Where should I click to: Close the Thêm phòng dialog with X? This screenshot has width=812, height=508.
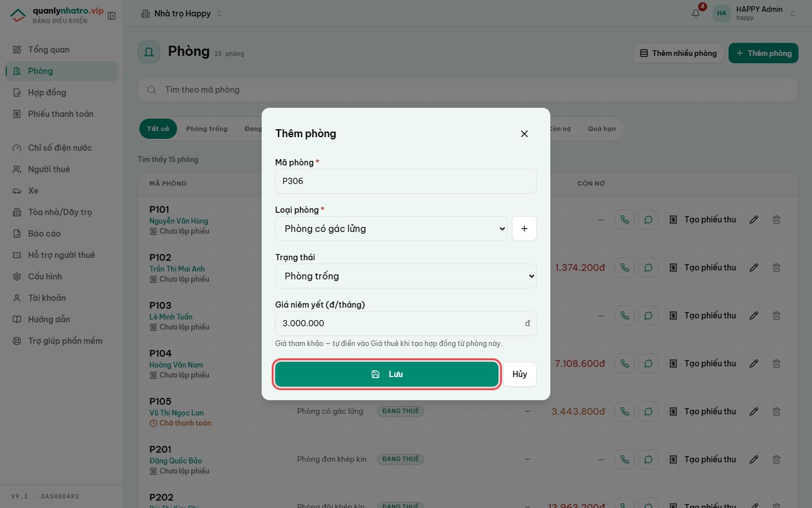(524, 134)
